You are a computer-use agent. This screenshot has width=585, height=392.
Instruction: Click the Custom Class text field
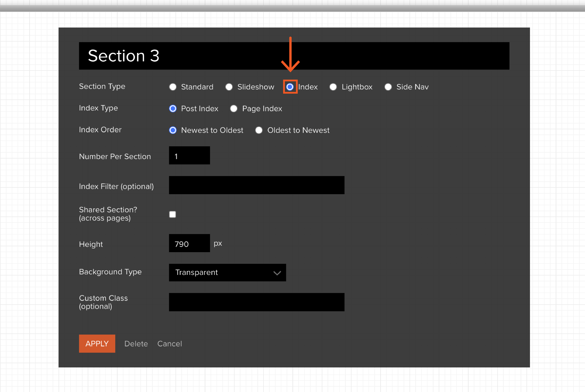(x=256, y=302)
